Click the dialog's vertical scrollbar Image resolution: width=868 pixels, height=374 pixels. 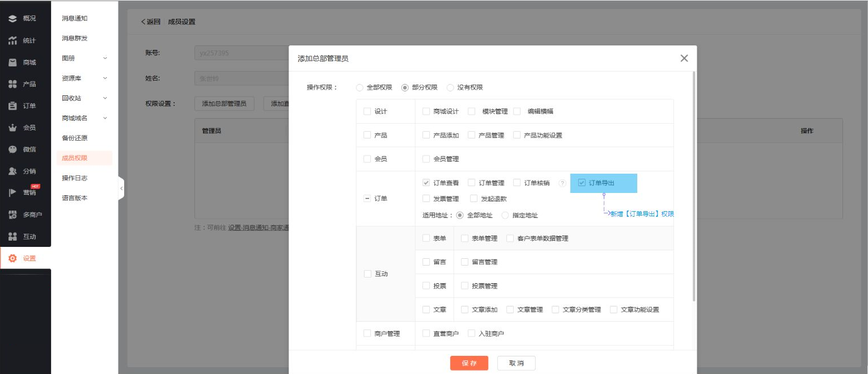[x=693, y=187]
